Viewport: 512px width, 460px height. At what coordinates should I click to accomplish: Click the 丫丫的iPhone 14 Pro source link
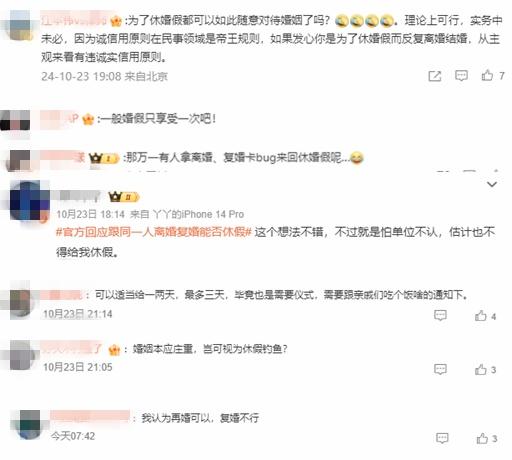(198, 214)
